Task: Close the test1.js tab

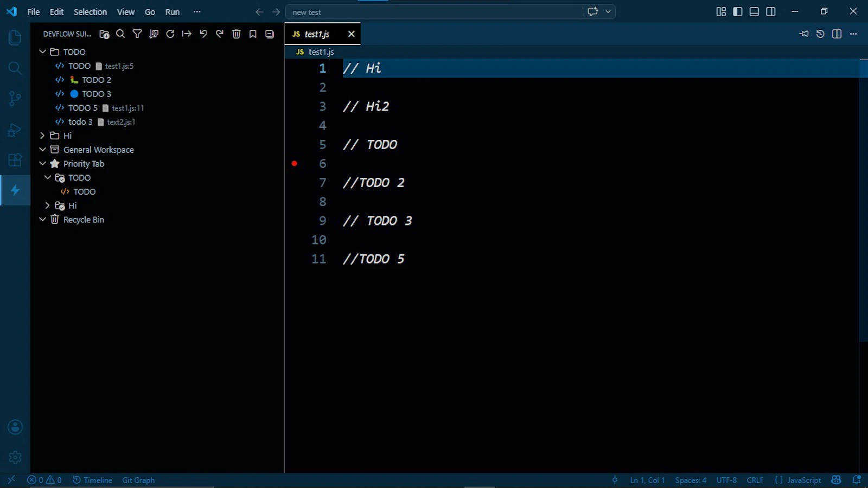Action: pos(352,34)
